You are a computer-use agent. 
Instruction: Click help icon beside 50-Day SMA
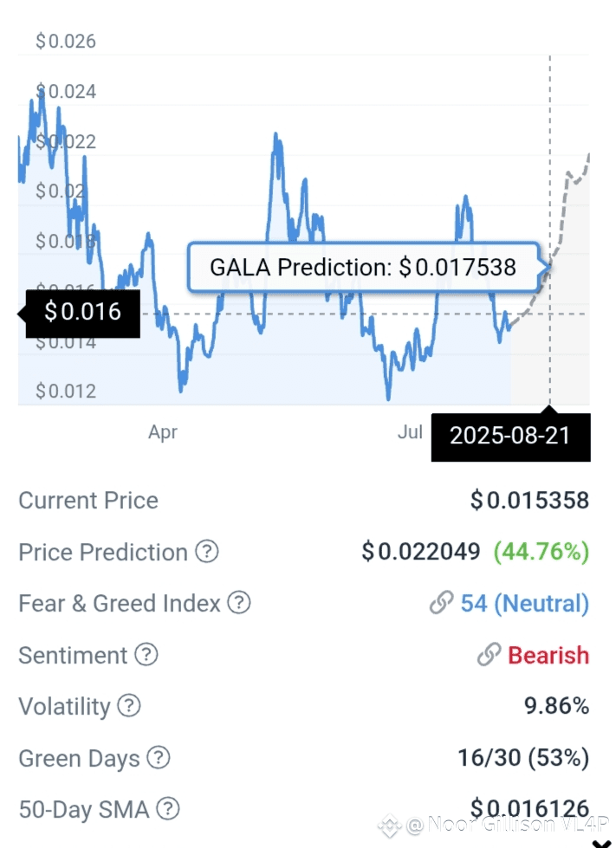[x=168, y=809]
